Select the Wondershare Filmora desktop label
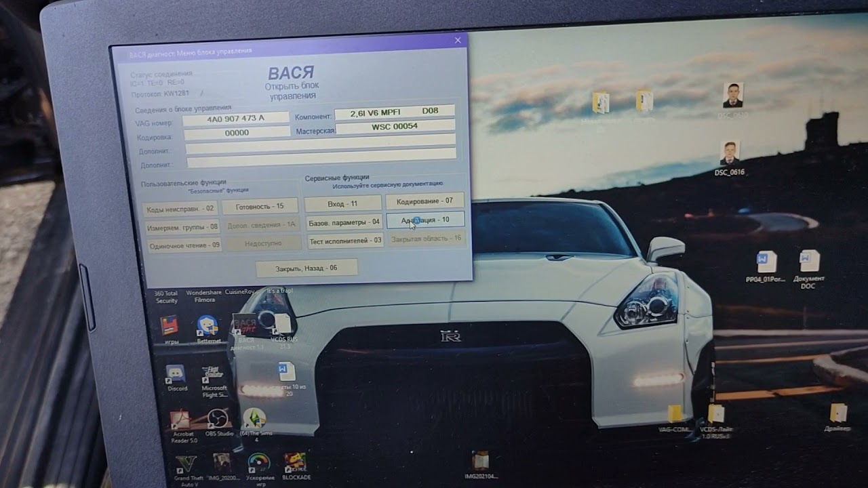 click(204, 296)
